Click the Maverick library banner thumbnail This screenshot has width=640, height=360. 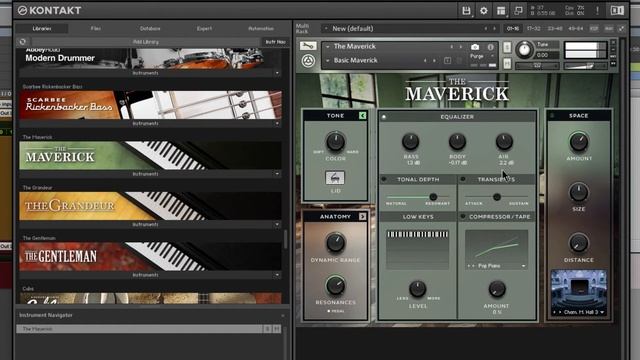[150, 156]
